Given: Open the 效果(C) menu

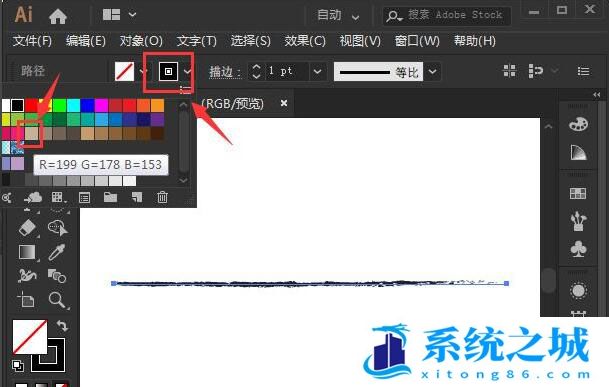Looking at the screenshot, I should [305, 41].
